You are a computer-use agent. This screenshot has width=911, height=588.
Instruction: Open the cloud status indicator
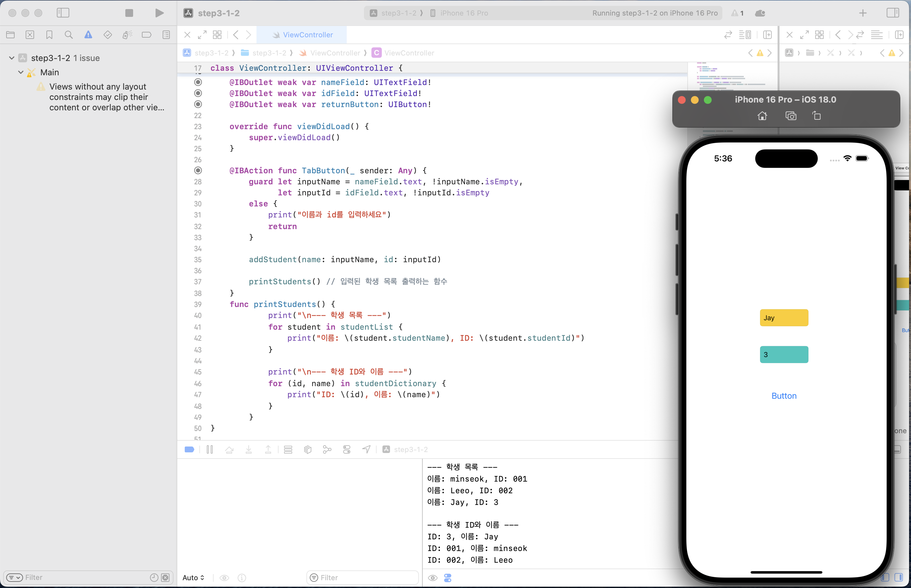point(760,13)
